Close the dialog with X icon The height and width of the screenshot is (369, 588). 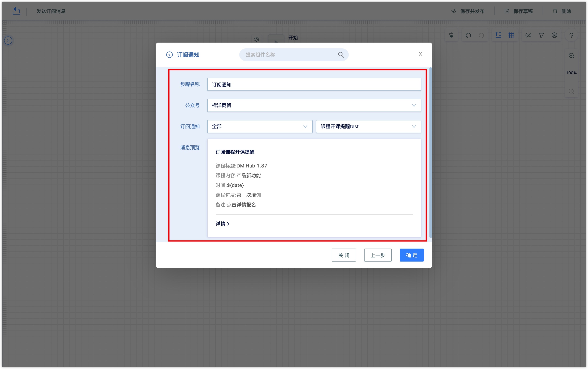(x=420, y=54)
